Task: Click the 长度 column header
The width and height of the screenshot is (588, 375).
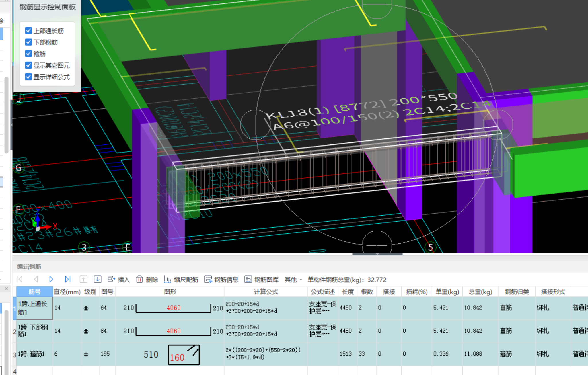Action: 348,292
